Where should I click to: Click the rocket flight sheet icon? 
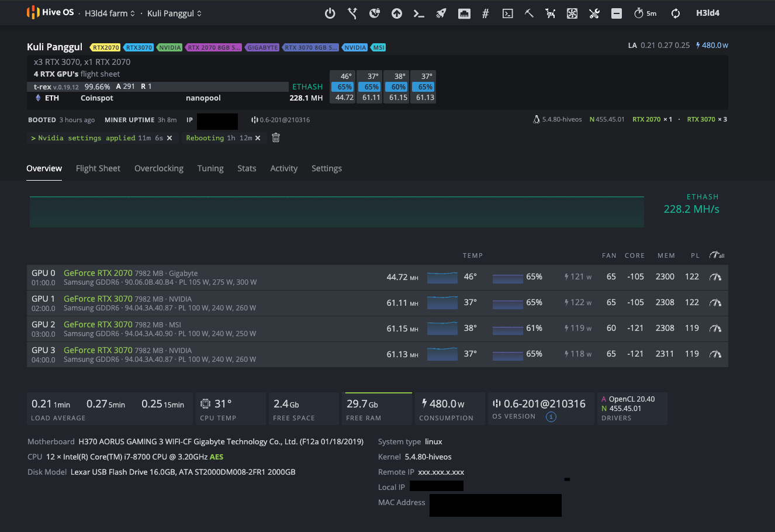tap(441, 13)
